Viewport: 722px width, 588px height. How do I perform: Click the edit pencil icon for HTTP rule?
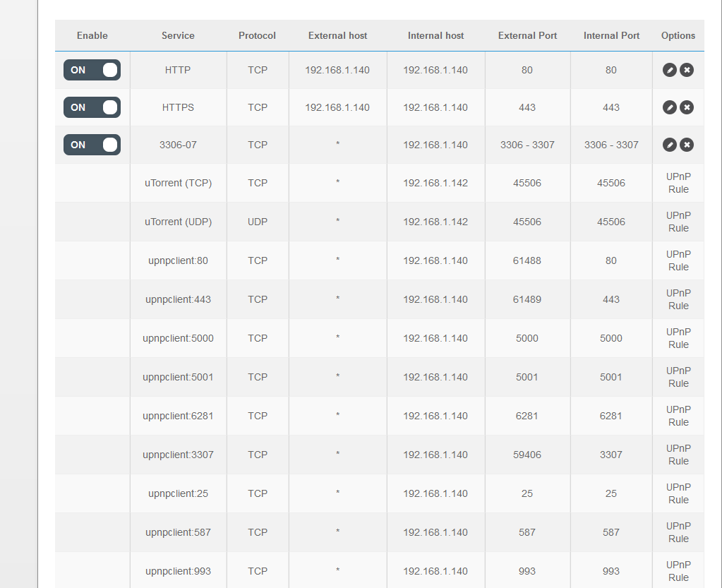(x=670, y=70)
